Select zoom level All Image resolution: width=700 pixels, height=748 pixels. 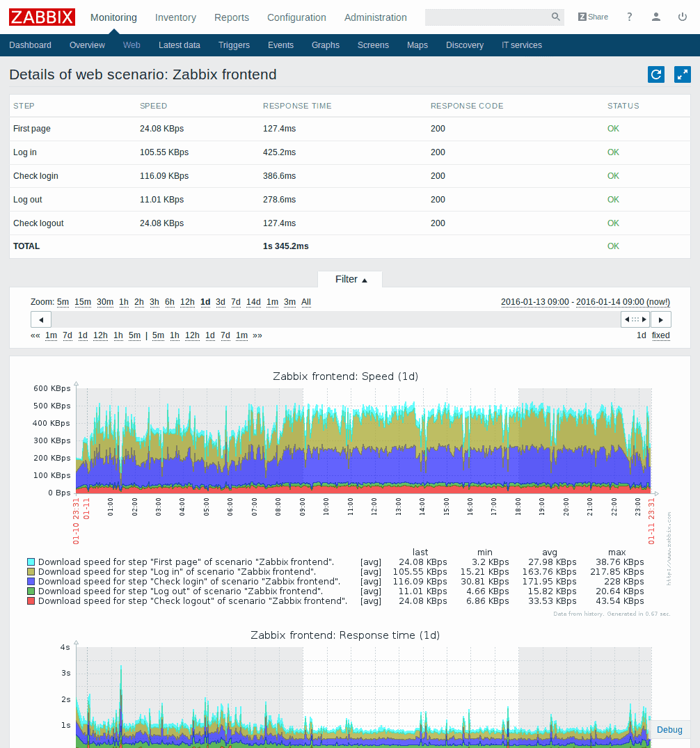[x=306, y=302]
